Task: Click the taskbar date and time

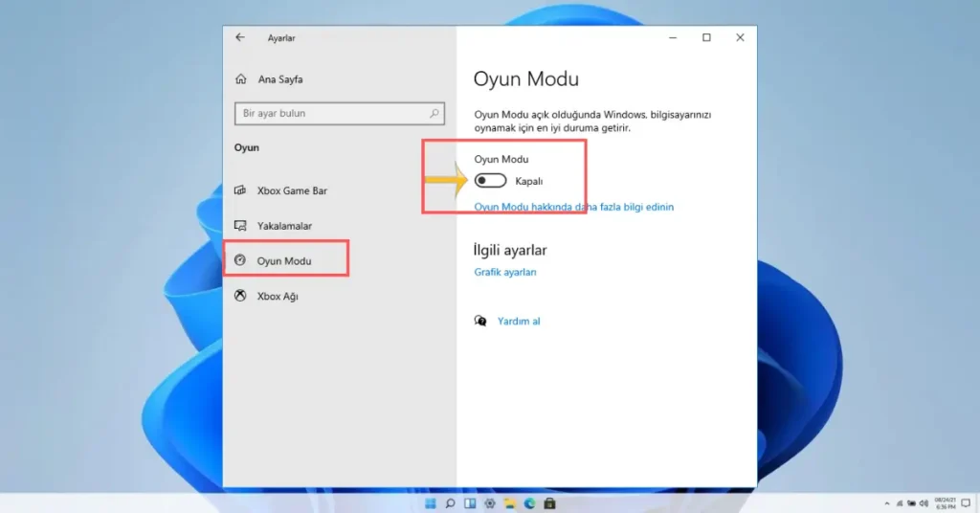Action: point(945,503)
